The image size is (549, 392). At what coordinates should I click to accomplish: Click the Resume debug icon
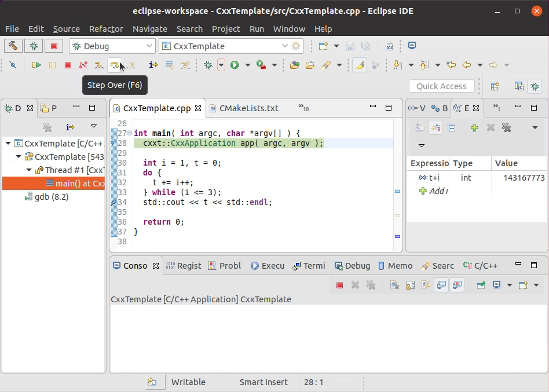pos(36,65)
